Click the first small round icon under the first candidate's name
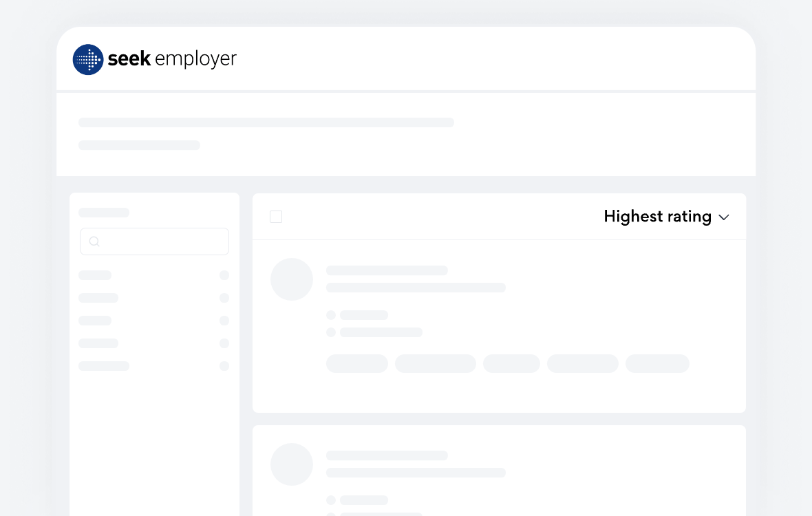812x516 pixels. point(331,315)
